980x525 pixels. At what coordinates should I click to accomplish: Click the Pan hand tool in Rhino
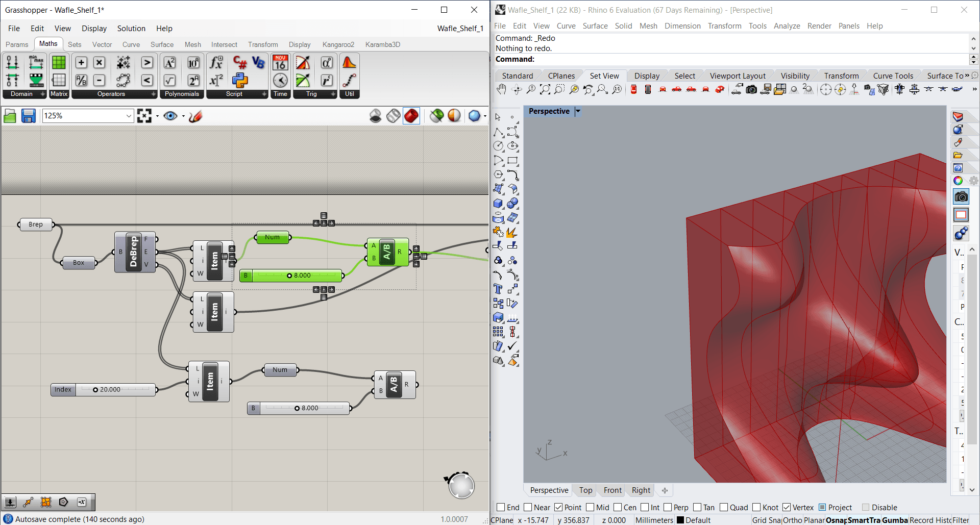(x=501, y=90)
